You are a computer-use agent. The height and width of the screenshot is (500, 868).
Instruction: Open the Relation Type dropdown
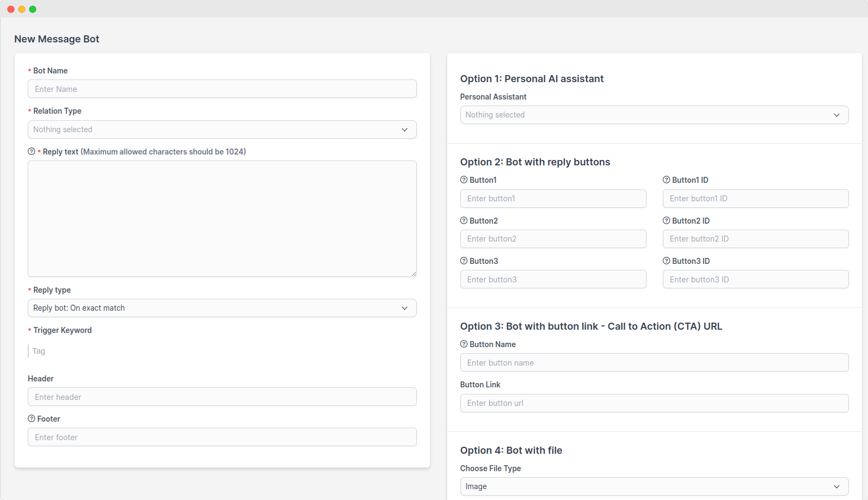(x=222, y=129)
